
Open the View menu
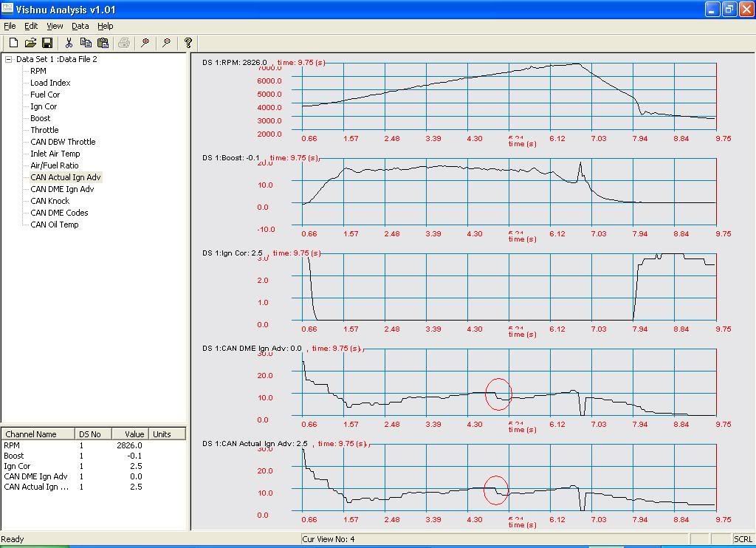tap(55, 26)
